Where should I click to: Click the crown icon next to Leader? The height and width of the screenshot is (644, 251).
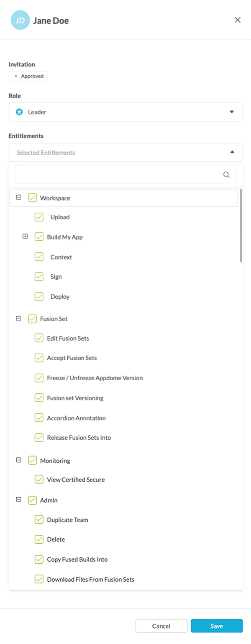tap(18, 112)
